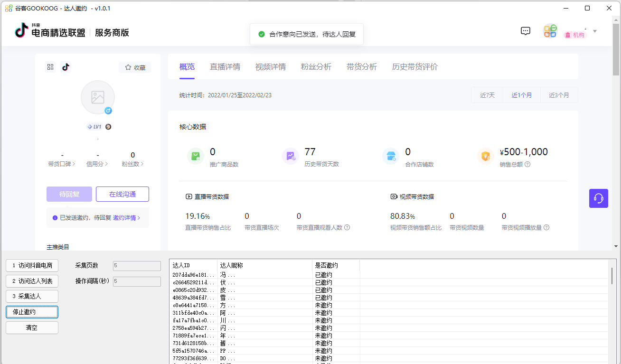Click the orange yen shield 销售总额 icon
The image size is (621, 364).
click(x=485, y=156)
